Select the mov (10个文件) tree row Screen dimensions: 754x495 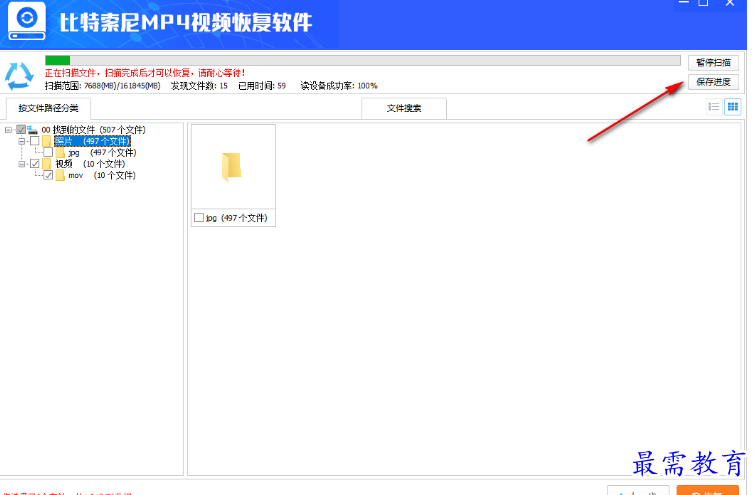(x=101, y=176)
